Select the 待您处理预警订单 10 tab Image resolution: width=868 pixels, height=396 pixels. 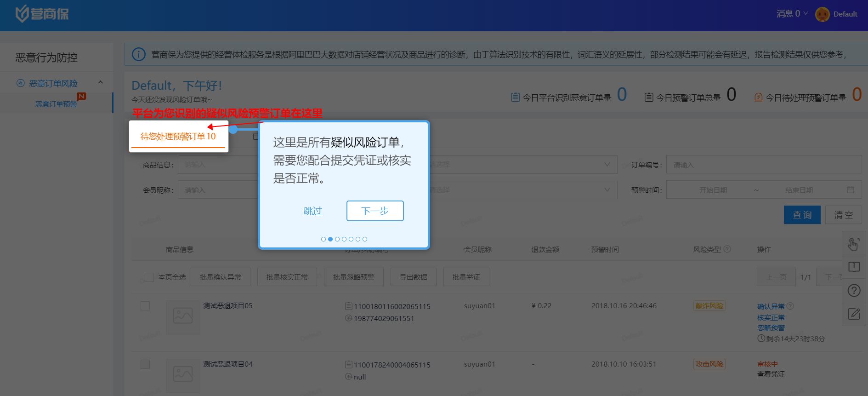pos(178,137)
